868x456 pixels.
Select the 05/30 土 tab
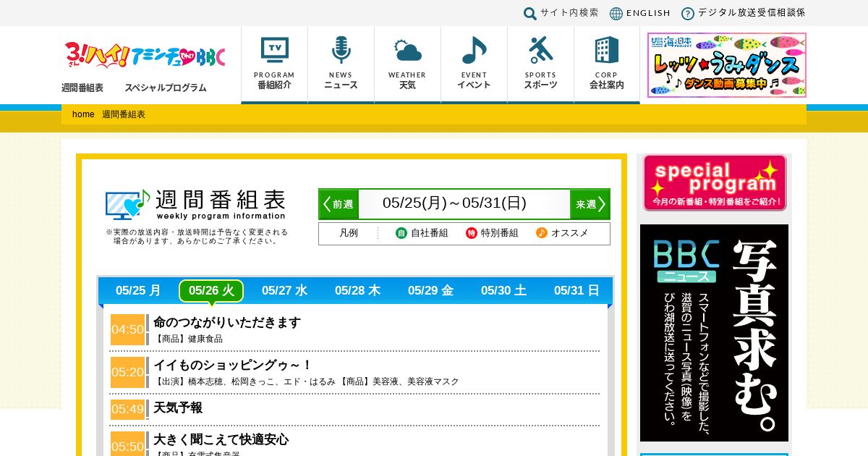[503, 291]
